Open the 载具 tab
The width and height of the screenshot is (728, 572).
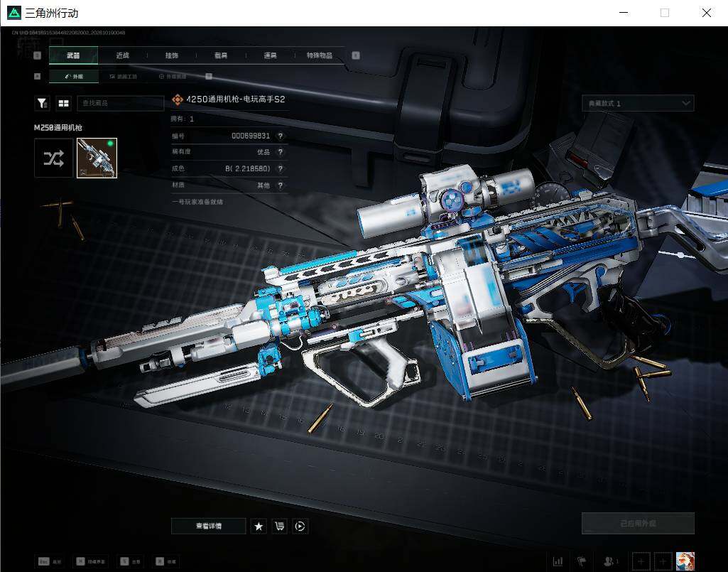tap(221, 55)
